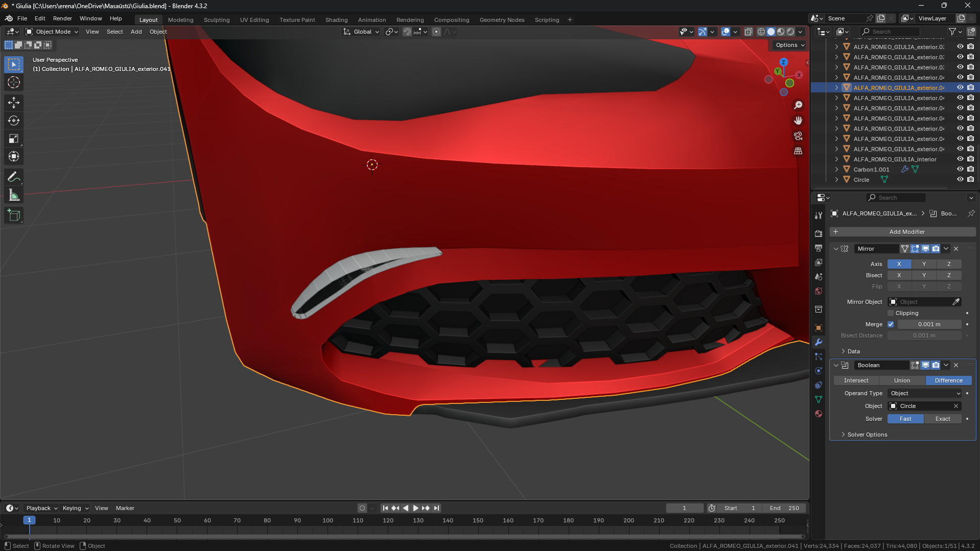980x551 pixels.
Task: Hide Carbon1.001 with its eye icon
Action: point(960,169)
